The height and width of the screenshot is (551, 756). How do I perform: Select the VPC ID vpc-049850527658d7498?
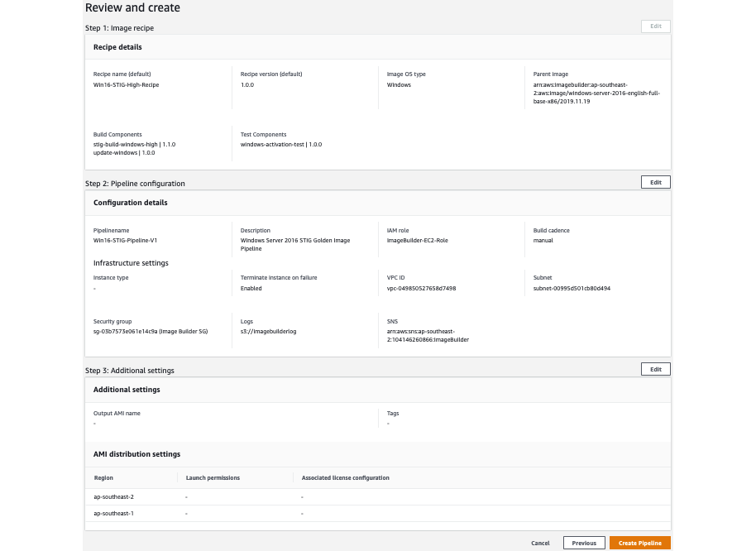(x=421, y=288)
